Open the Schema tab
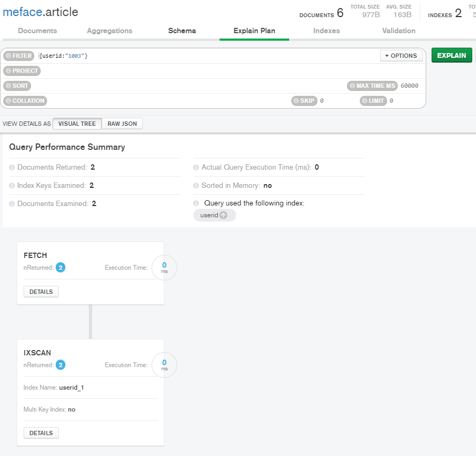Viewport: 476px width, 456px height. pyautogui.click(x=182, y=31)
